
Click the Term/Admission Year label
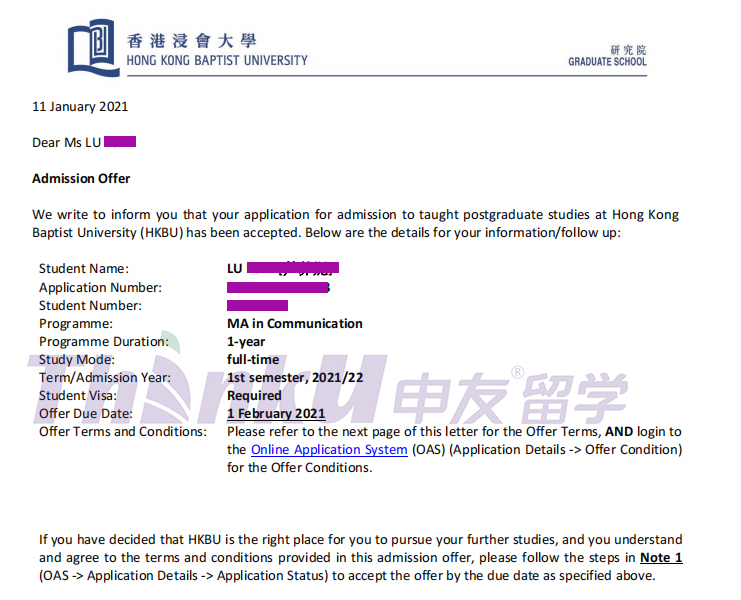[x=105, y=377]
